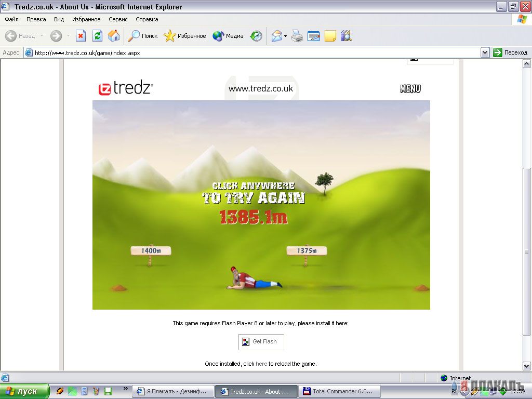Screen dimensions: 532x399
Task: Click the tredz logo
Action: coord(126,88)
